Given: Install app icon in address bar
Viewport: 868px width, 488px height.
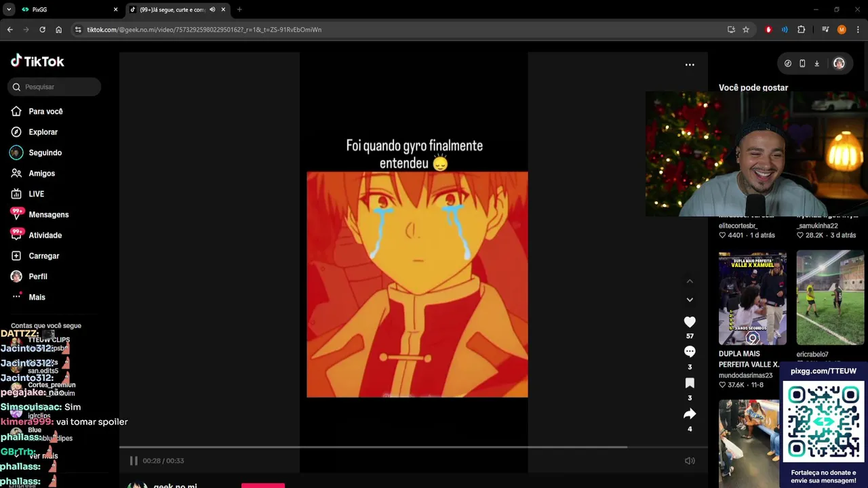Looking at the screenshot, I should coord(731,30).
